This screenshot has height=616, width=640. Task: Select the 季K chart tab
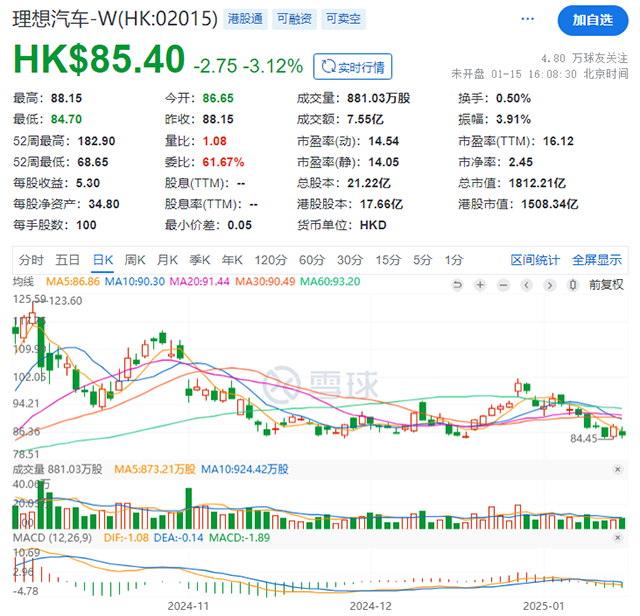click(200, 260)
